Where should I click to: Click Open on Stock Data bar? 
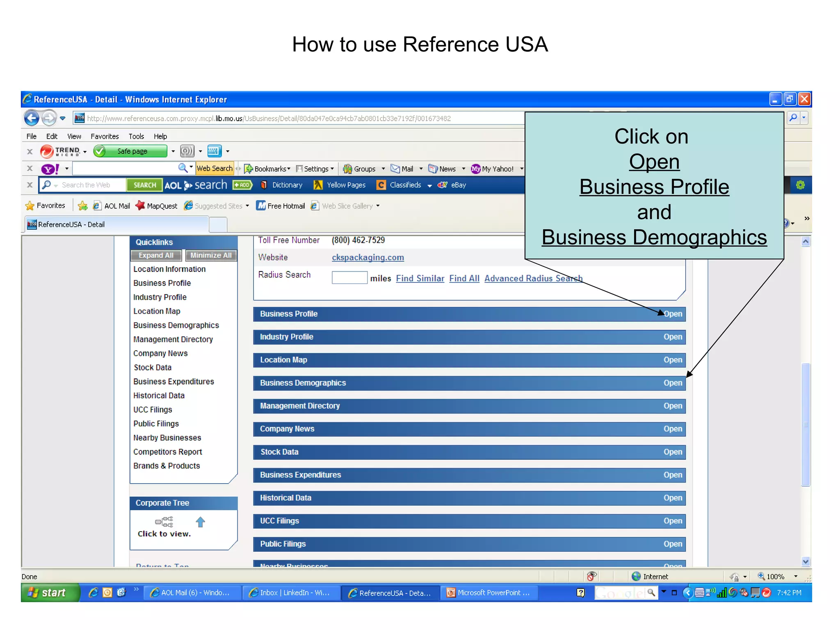[673, 452]
